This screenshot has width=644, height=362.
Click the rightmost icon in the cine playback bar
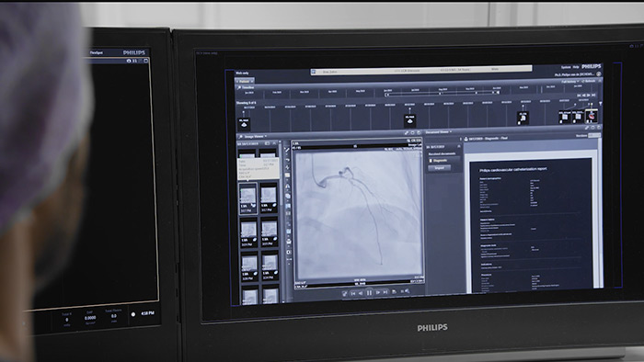[x=406, y=291]
